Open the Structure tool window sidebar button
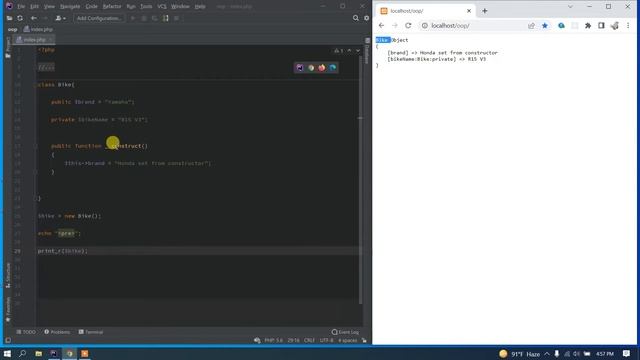Viewport: 640px width, 360px height. tap(8, 276)
